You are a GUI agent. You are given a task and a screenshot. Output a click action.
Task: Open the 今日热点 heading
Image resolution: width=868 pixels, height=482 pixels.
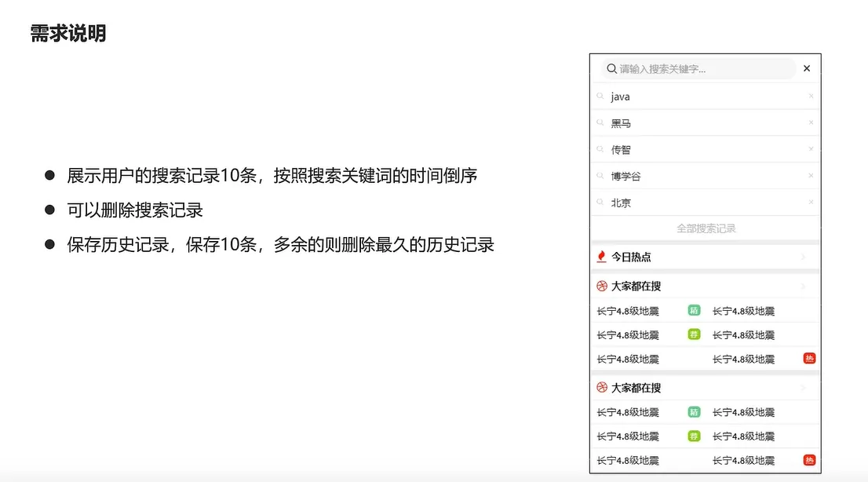pos(631,257)
